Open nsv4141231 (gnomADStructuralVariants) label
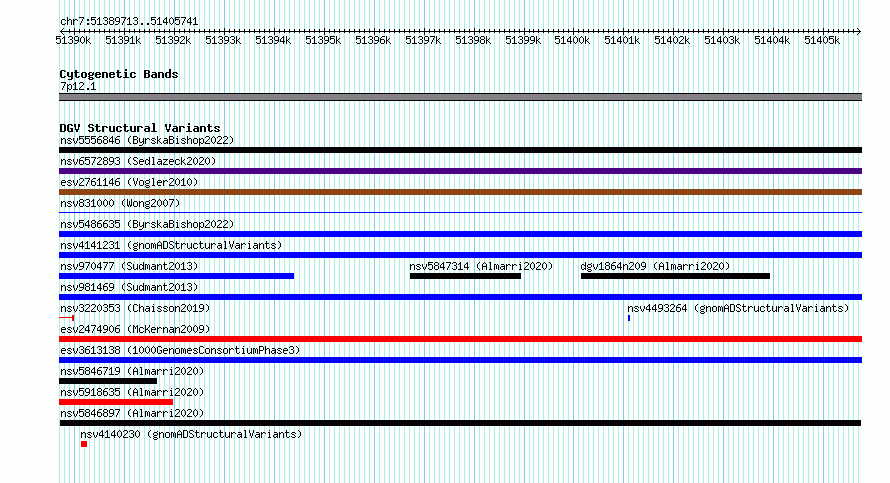 (171, 245)
